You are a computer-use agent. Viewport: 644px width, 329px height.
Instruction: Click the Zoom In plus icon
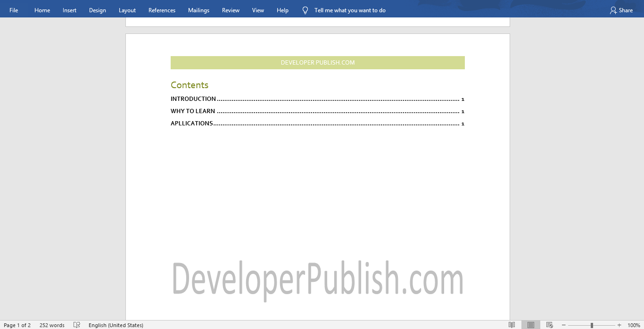pyautogui.click(x=619, y=325)
